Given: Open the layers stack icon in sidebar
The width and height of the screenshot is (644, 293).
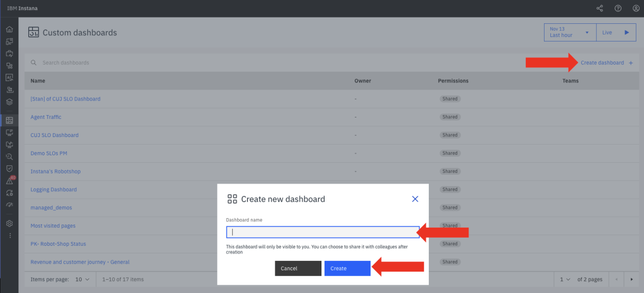Looking at the screenshot, I should tap(9, 102).
